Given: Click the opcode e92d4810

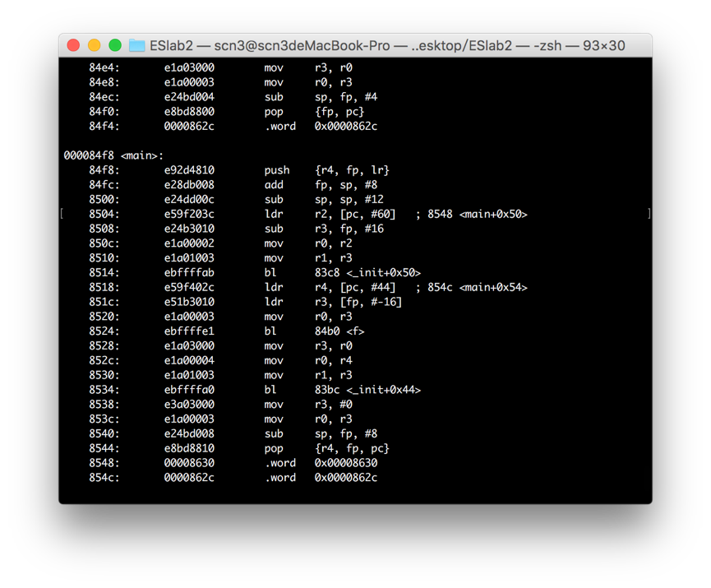Looking at the screenshot, I should pos(189,170).
